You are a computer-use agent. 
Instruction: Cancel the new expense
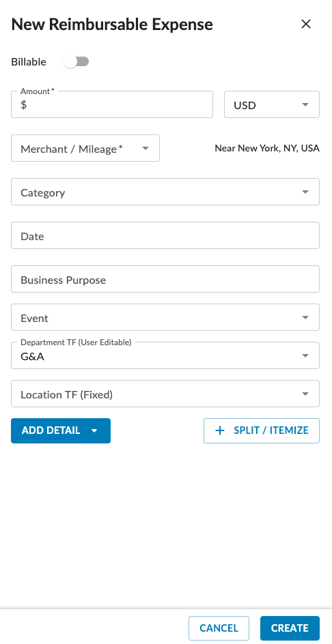pos(219,628)
